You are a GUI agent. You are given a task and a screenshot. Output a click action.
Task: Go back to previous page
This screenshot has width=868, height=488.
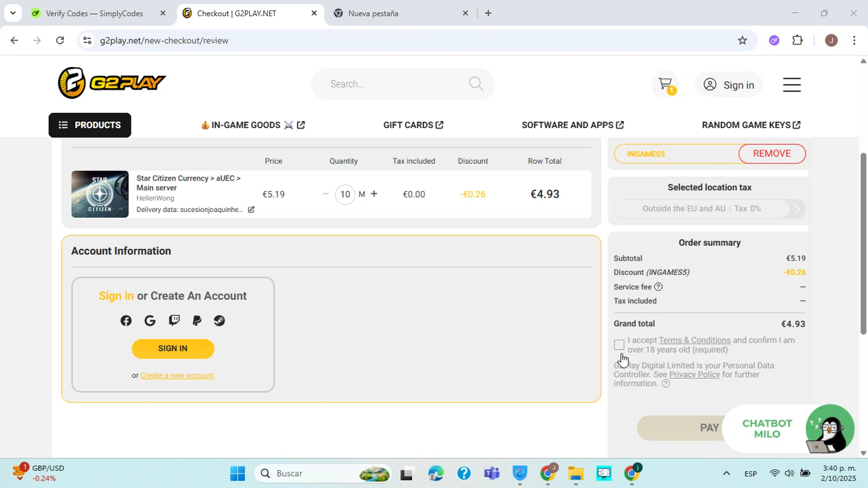14,41
